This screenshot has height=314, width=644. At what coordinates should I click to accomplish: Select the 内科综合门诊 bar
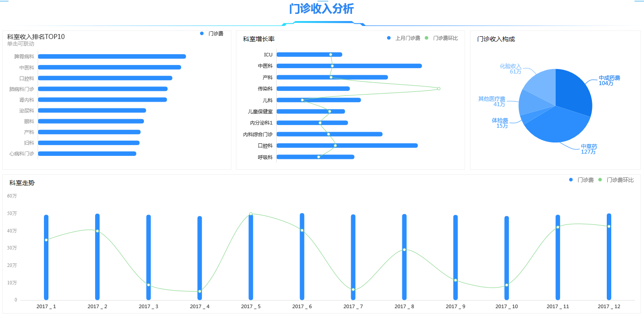point(329,134)
